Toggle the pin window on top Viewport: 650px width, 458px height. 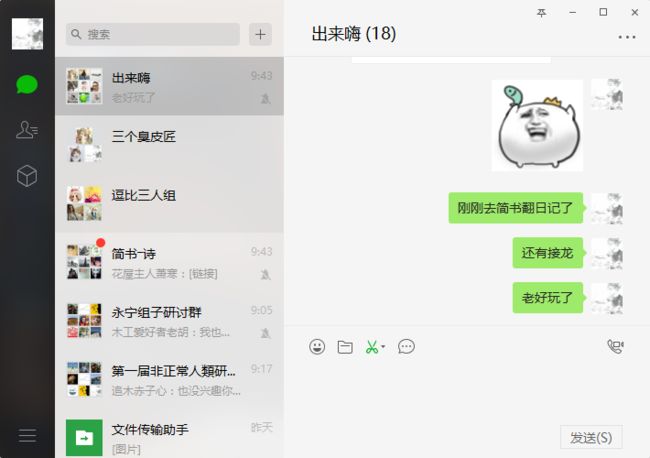541,13
